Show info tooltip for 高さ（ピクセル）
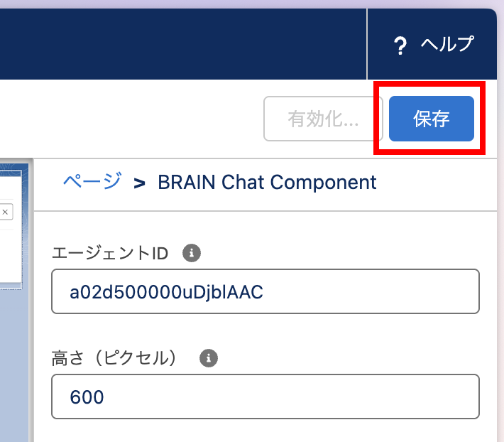The height and width of the screenshot is (442, 504). 208,358
